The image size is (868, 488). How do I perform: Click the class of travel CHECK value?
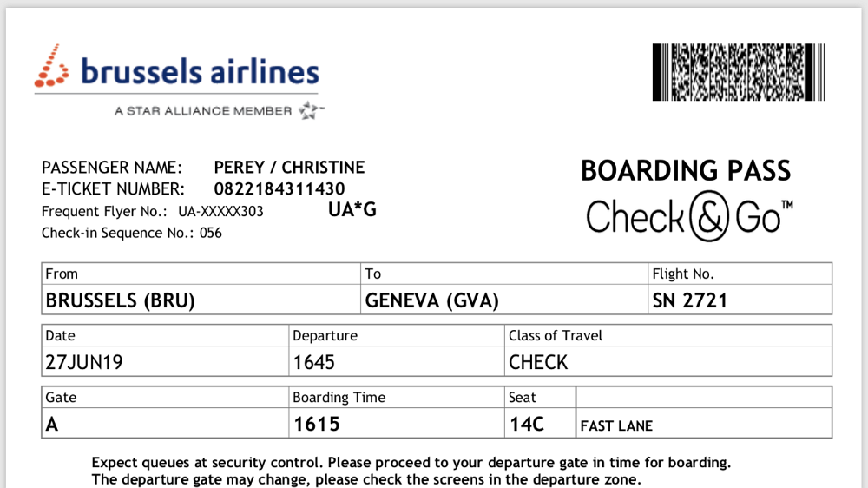[538, 362]
